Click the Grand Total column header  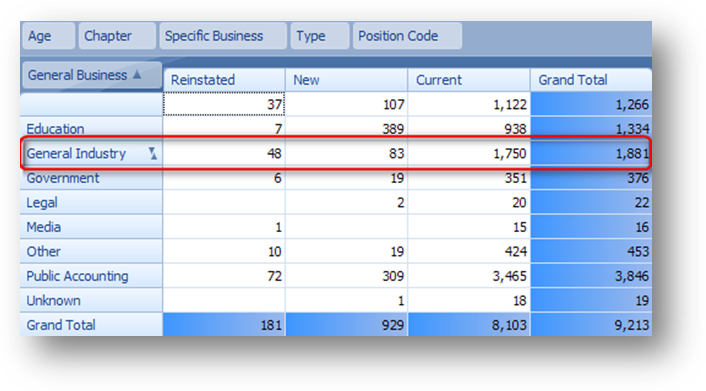click(x=591, y=80)
